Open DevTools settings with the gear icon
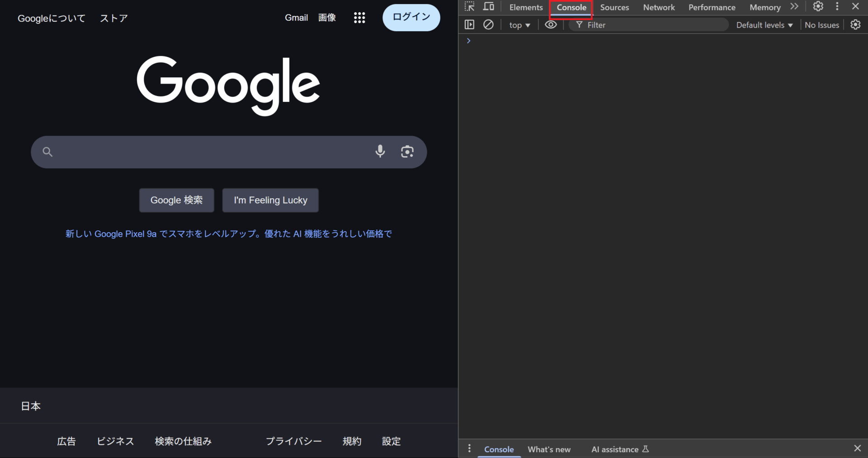This screenshot has height=458, width=868. [x=817, y=6]
